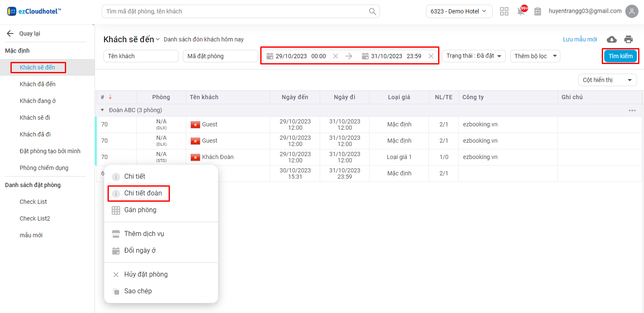The height and width of the screenshot is (313, 644).
Task: Choose Hủy đặt phòng in context menu
Action: [x=146, y=275]
